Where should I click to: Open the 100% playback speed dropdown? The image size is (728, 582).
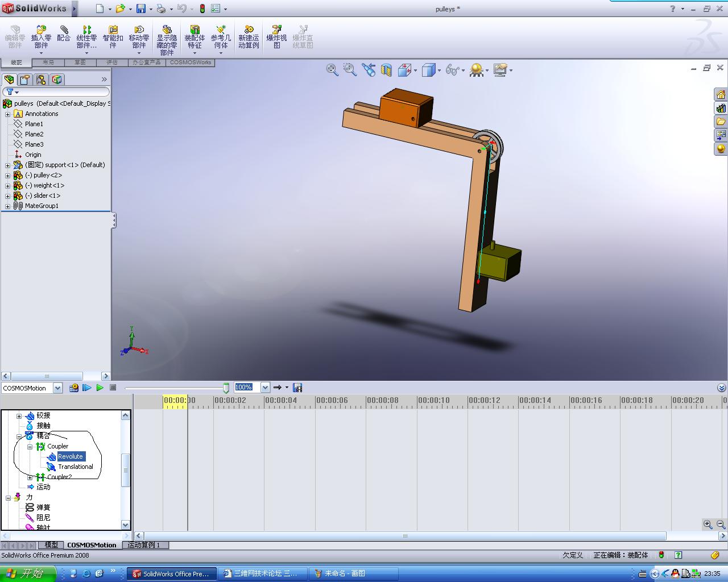265,388
